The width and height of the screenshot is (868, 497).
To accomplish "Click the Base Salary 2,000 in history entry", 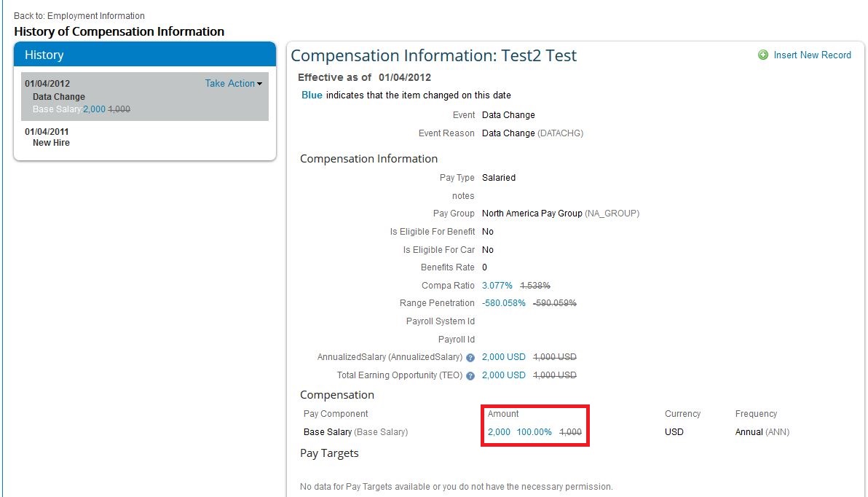I will 94,109.
